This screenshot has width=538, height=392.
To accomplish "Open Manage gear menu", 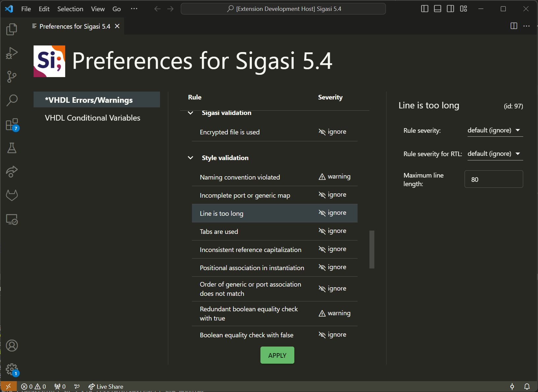I will (12, 370).
